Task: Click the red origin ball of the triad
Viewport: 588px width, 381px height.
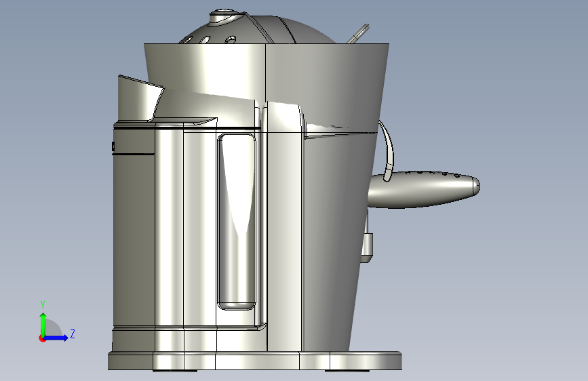Action: coord(42,338)
